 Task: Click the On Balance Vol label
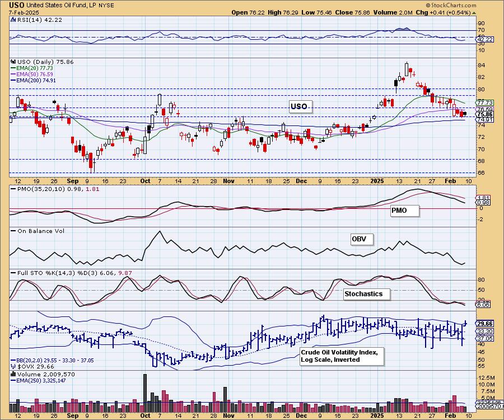coord(41,231)
